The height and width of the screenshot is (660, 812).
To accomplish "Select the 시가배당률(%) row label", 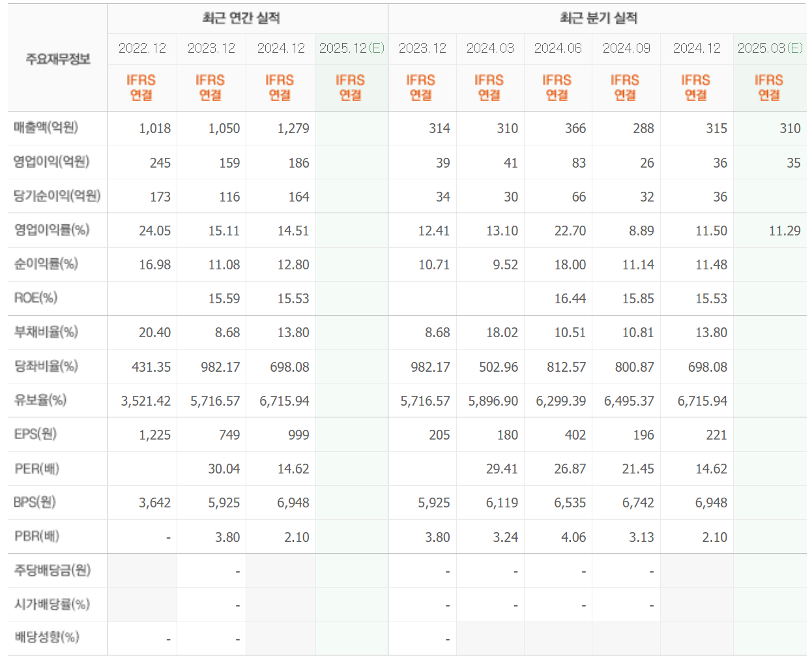I will pyautogui.click(x=51, y=604).
